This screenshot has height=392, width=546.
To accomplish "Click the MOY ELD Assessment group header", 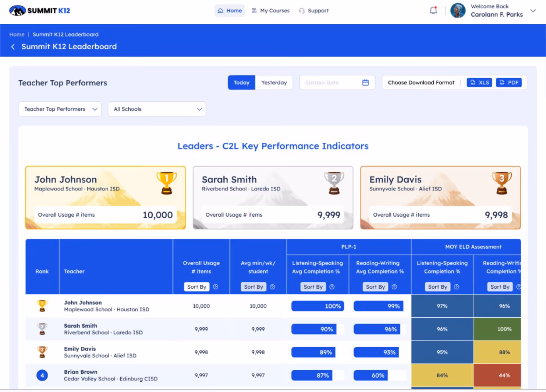I will [x=466, y=247].
